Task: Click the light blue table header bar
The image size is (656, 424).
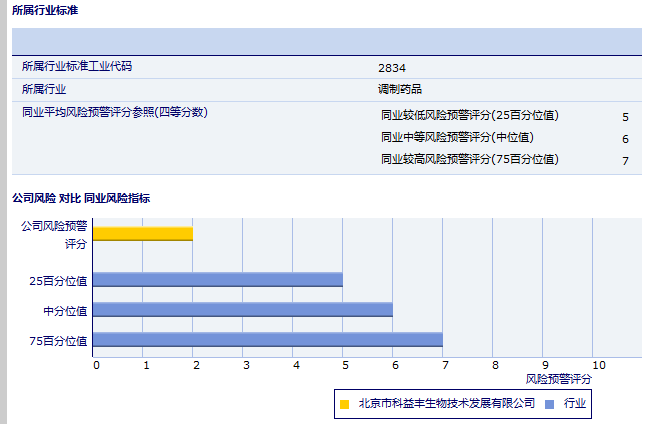Action: point(327,41)
